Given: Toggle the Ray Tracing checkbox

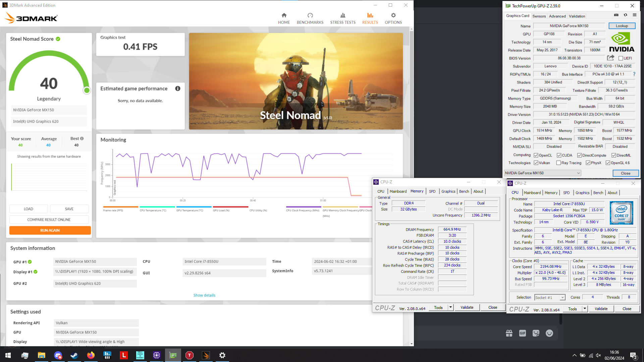Looking at the screenshot, I should (558, 163).
